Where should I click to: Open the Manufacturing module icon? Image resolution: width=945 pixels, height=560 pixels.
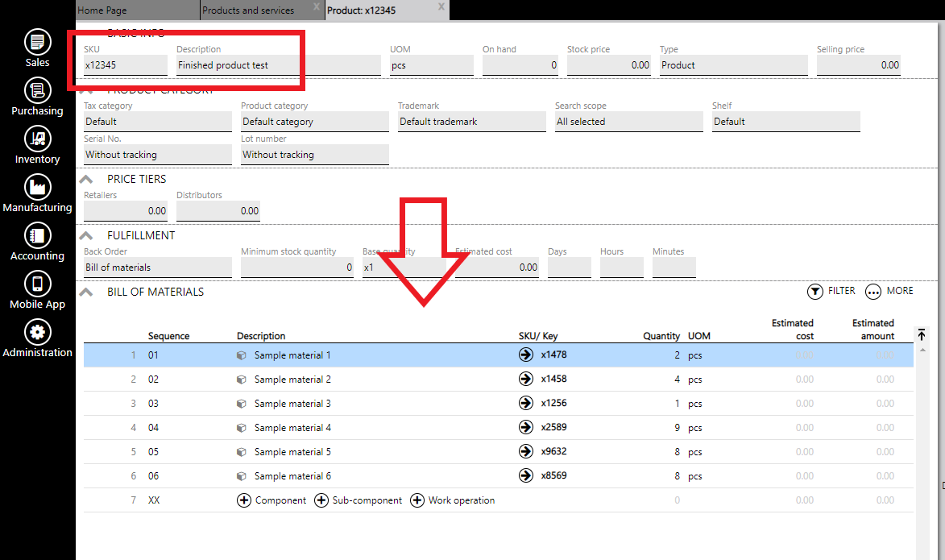[38, 187]
